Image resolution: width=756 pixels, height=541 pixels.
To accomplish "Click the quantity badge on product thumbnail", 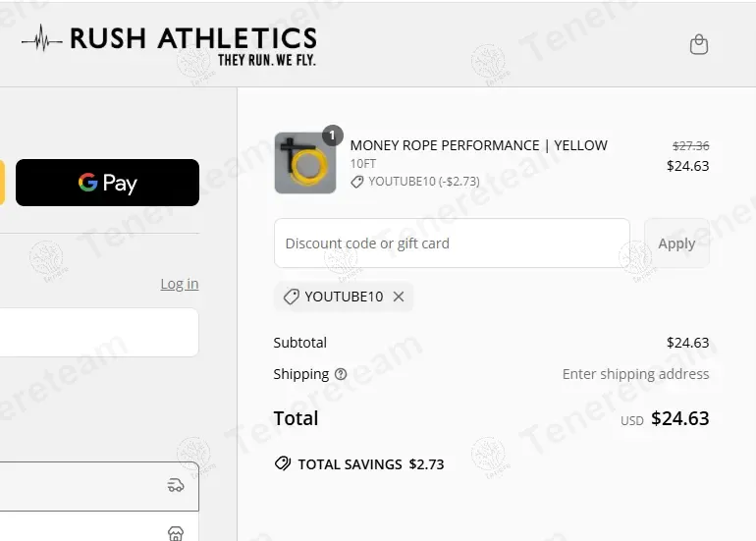I will click(332, 135).
